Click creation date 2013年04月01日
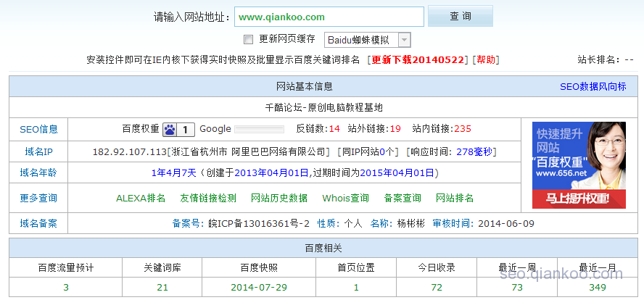The width and height of the screenshot is (644, 300). tap(271, 172)
